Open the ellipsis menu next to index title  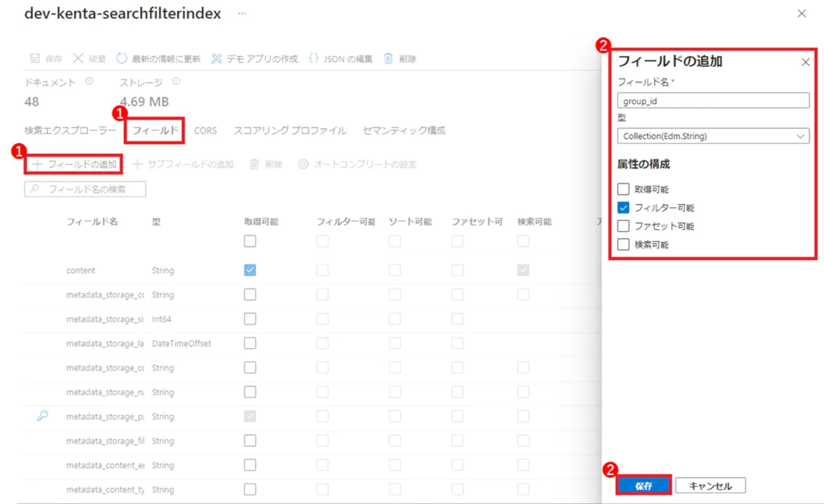[242, 14]
